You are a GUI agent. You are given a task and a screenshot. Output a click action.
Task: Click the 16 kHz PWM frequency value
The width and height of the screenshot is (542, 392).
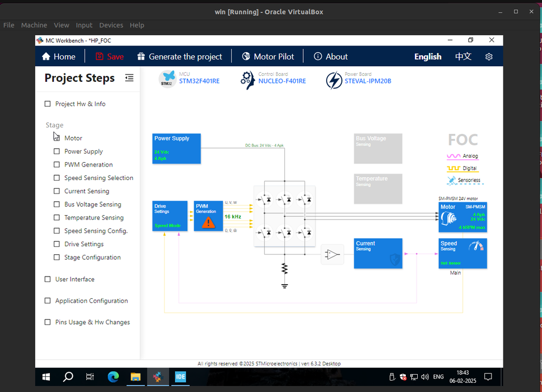coord(233,217)
